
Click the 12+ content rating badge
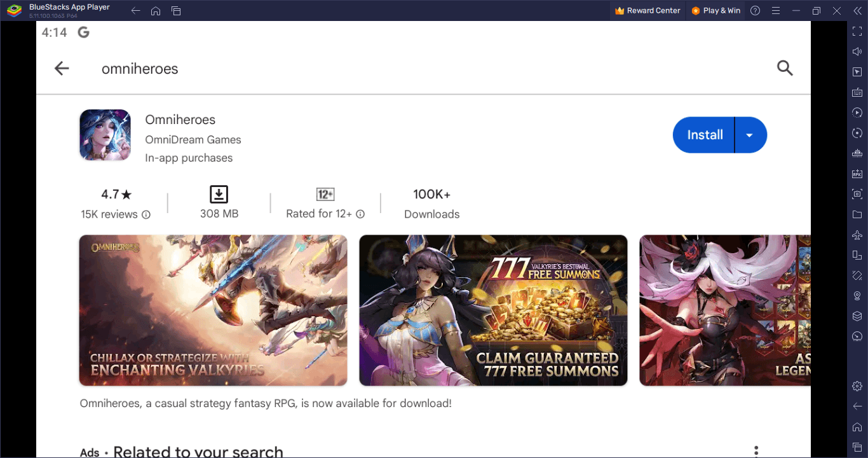click(x=325, y=194)
